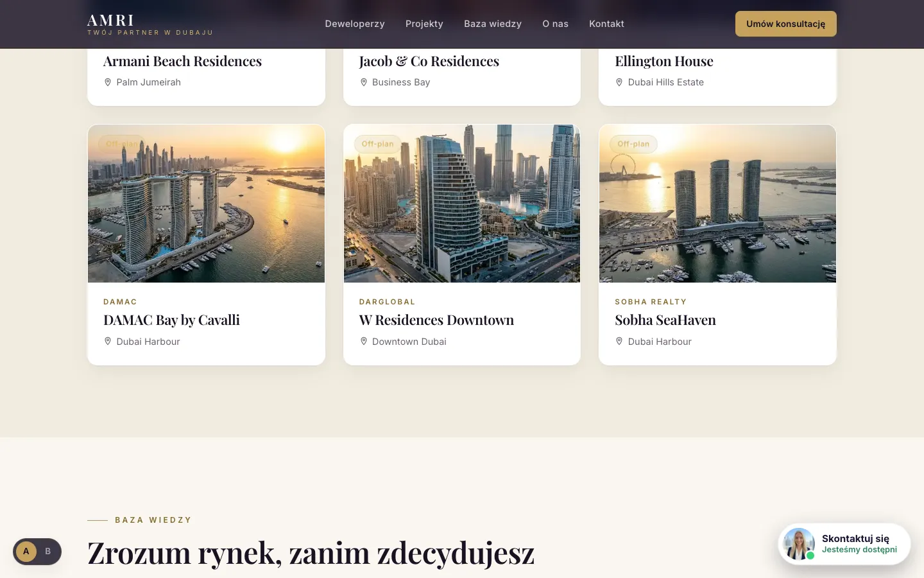Click the DARGLOBAL developer label
This screenshot has height=578, width=924.
387,302
